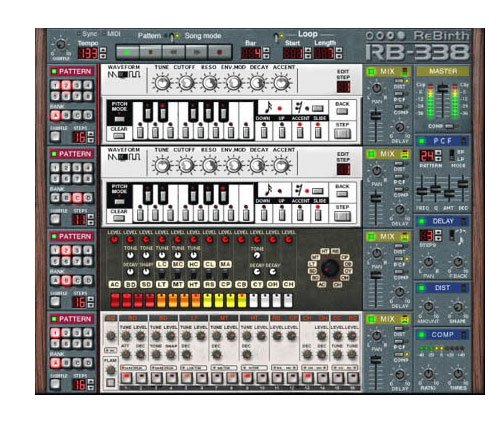
Task: Click the Comp Ratio knob
Action: [428, 374]
